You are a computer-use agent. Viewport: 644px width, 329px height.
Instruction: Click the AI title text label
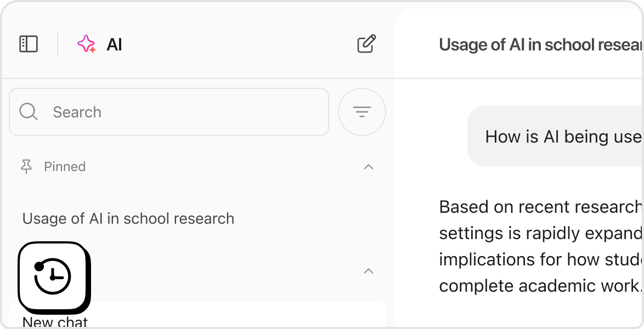114,44
